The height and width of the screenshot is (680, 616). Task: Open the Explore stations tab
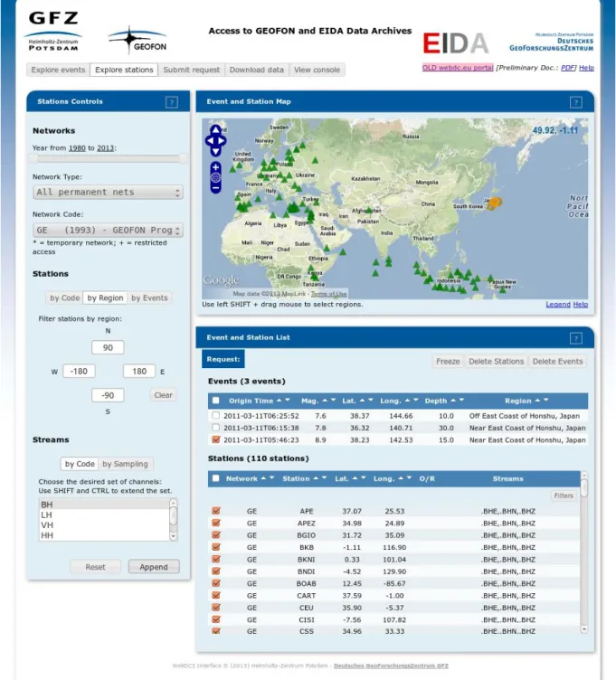click(x=124, y=70)
